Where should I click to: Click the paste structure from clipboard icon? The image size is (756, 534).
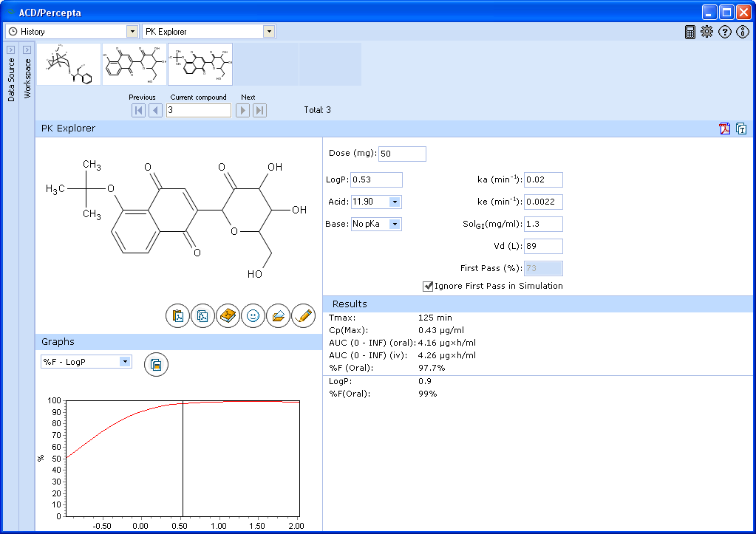point(177,315)
